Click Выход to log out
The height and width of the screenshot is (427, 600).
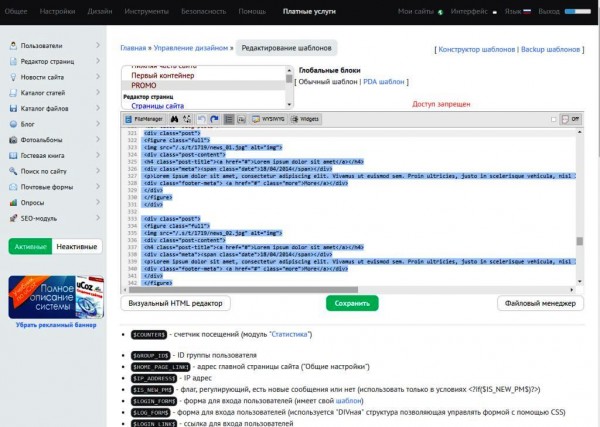point(549,11)
